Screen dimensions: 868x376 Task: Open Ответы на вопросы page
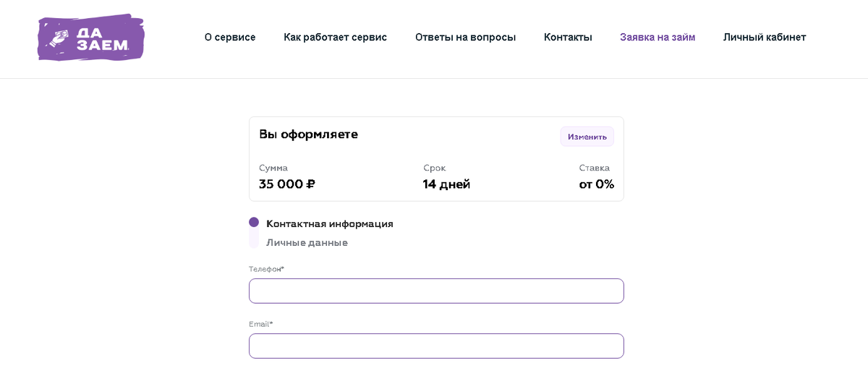click(x=465, y=37)
